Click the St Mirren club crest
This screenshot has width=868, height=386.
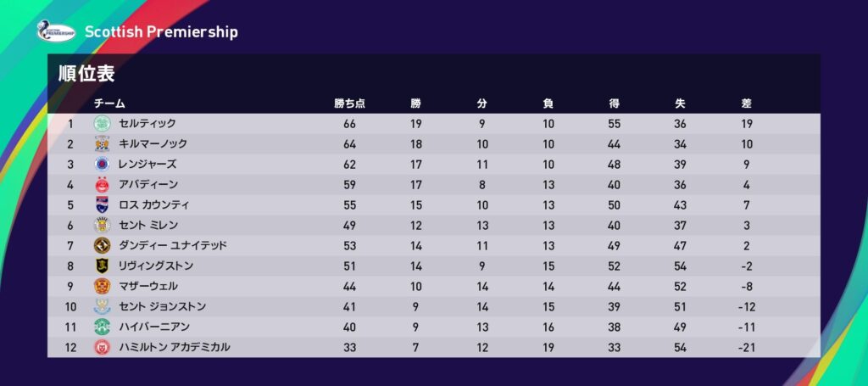click(102, 225)
